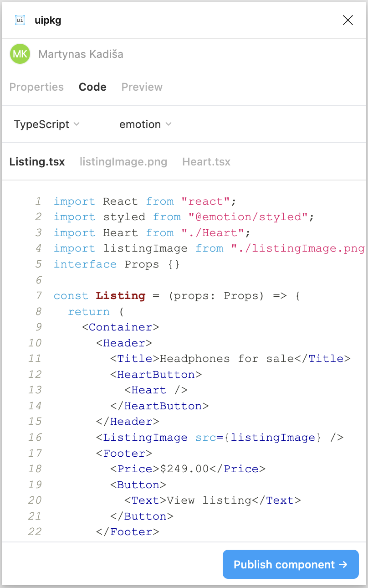Select the Code tab

(x=92, y=87)
